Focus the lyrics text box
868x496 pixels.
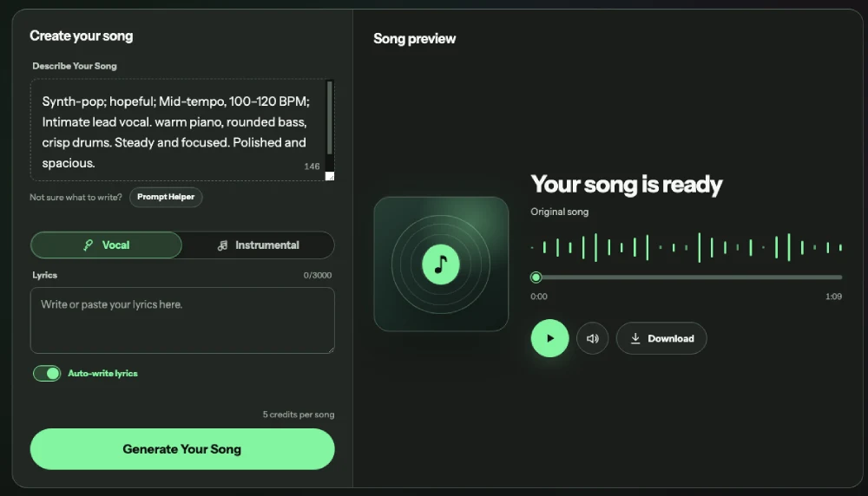pos(182,320)
